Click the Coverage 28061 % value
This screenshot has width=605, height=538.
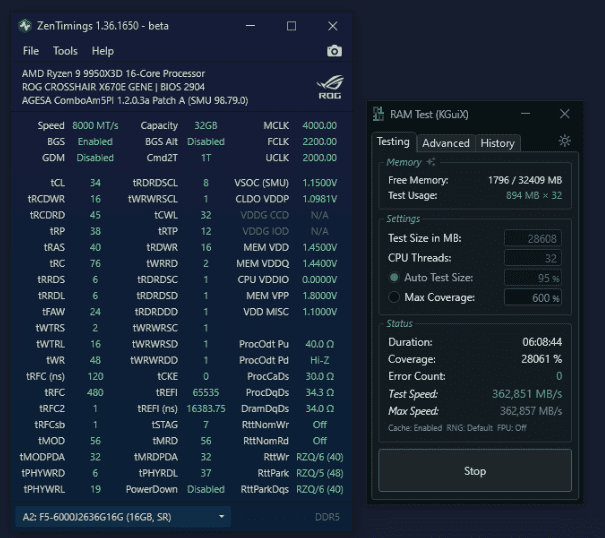(x=541, y=359)
